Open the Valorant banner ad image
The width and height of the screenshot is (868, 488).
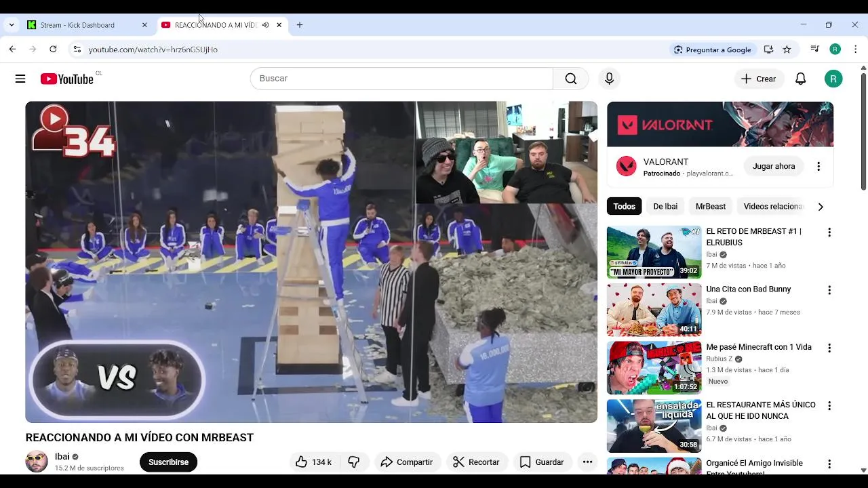tap(720, 125)
